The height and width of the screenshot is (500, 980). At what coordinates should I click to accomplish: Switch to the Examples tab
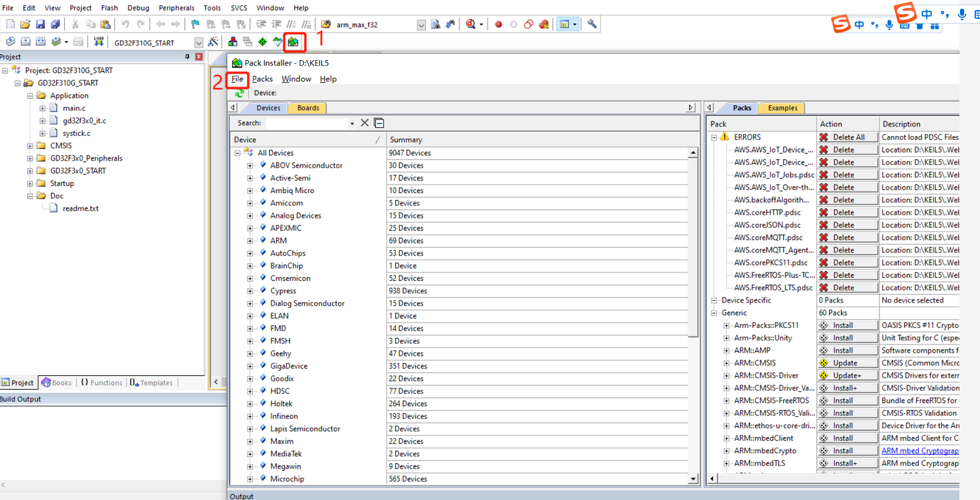click(x=782, y=108)
